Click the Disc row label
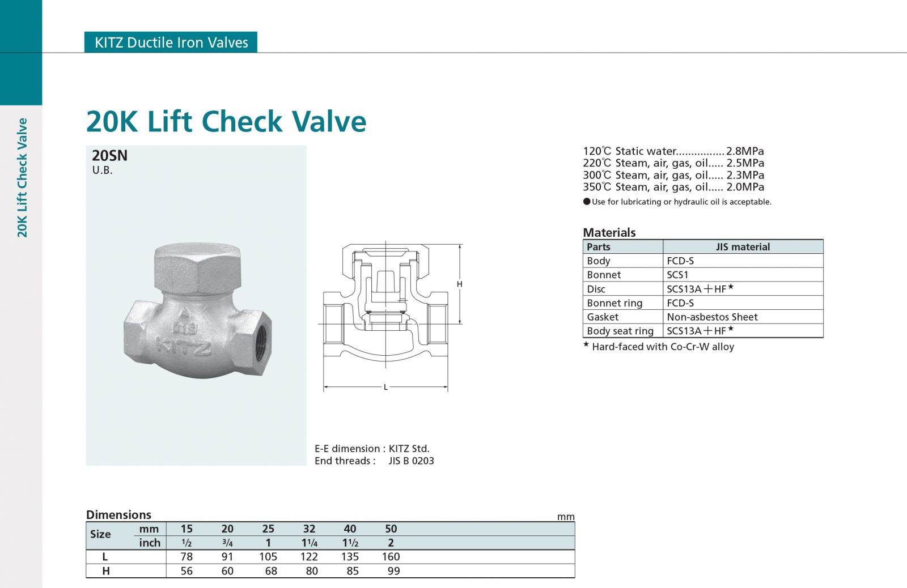907x588 pixels. click(596, 289)
